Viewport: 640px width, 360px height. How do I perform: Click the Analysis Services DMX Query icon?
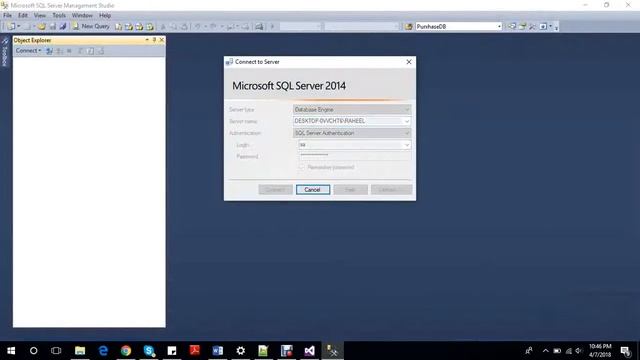tap(140, 27)
